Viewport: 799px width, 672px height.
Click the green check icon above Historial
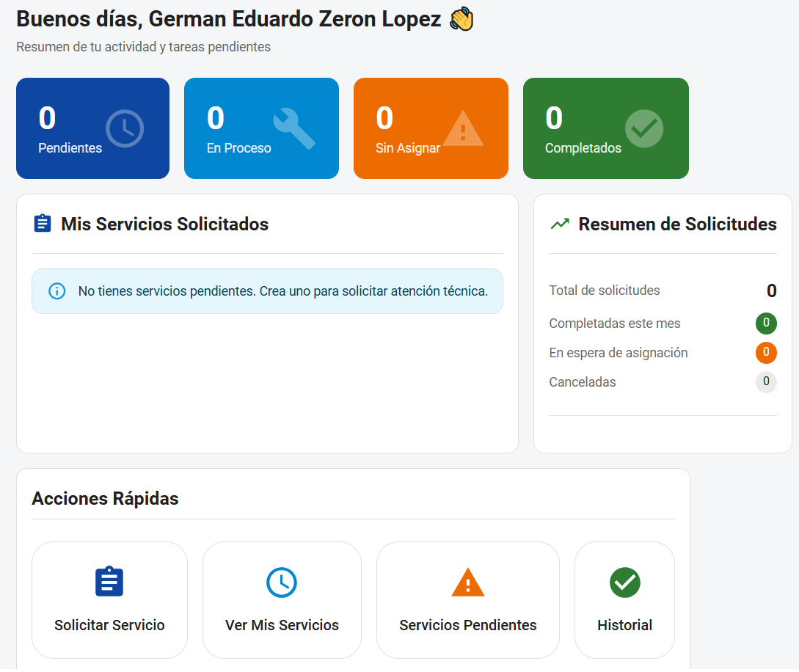(624, 581)
